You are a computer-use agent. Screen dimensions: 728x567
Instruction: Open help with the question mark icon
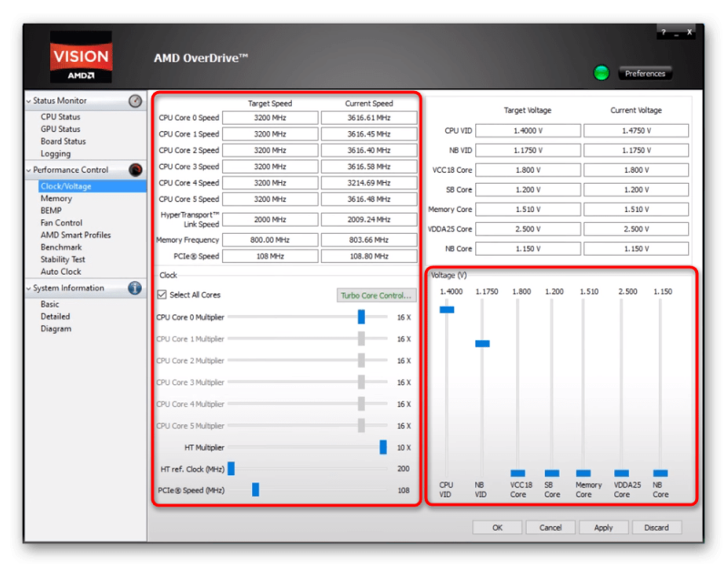(x=663, y=32)
